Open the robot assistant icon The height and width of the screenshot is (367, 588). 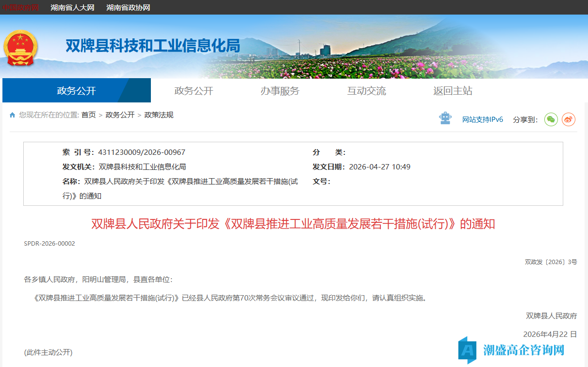(x=445, y=117)
